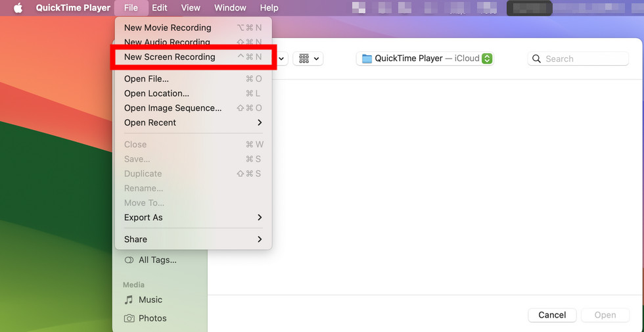
Task: Close the open File menu
Action: tap(131, 8)
